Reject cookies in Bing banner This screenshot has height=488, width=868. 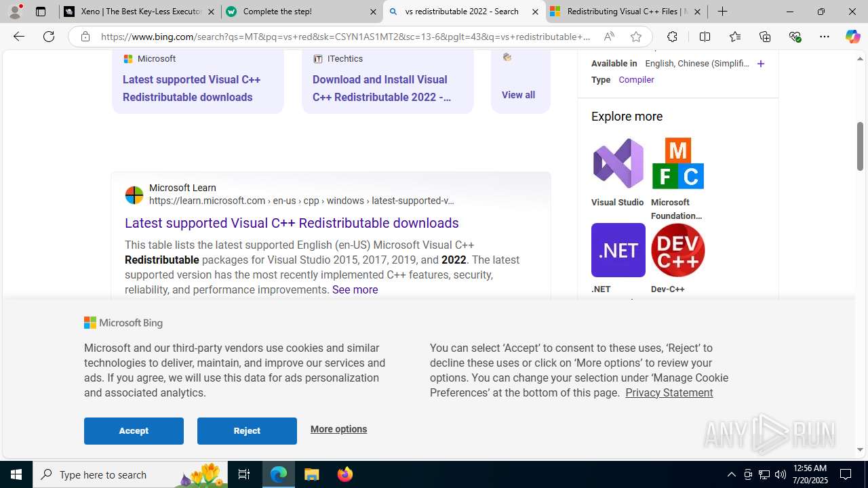pyautogui.click(x=247, y=431)
